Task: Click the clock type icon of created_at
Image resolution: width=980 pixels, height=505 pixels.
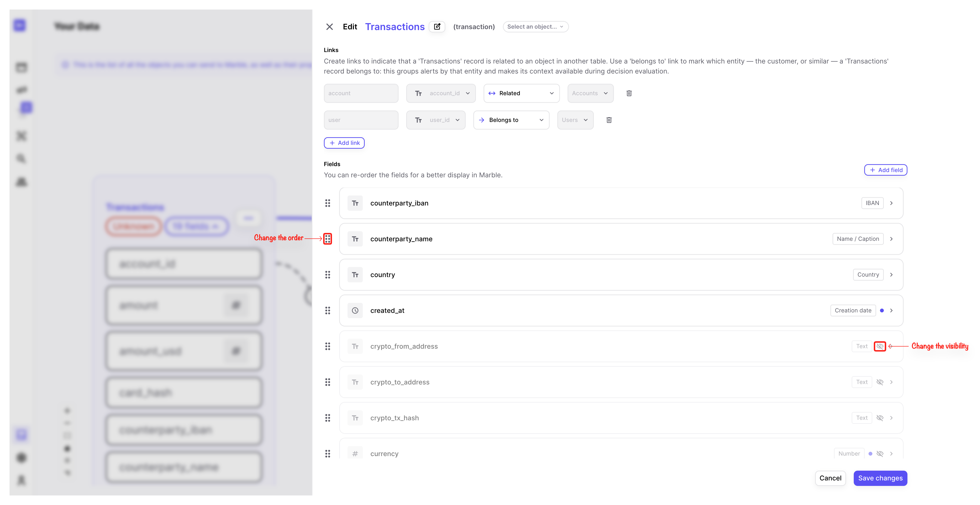Action: tap(355, 310)
